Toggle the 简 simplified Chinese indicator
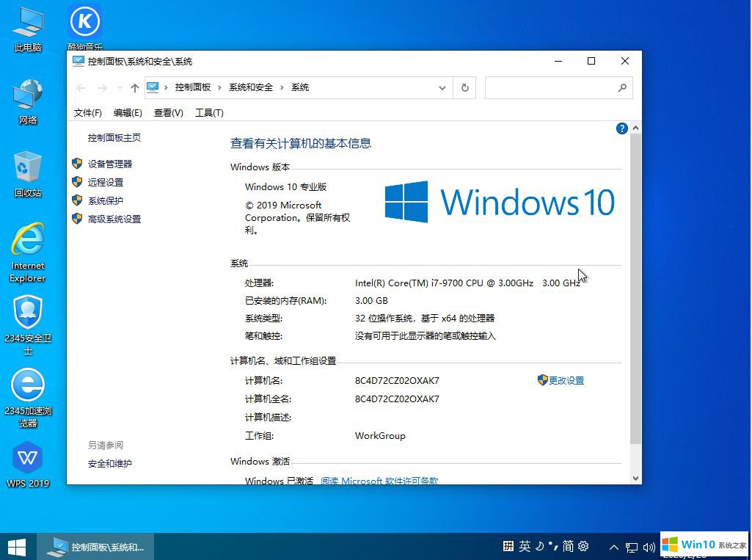The image size is (752, 560). point(568,545)
